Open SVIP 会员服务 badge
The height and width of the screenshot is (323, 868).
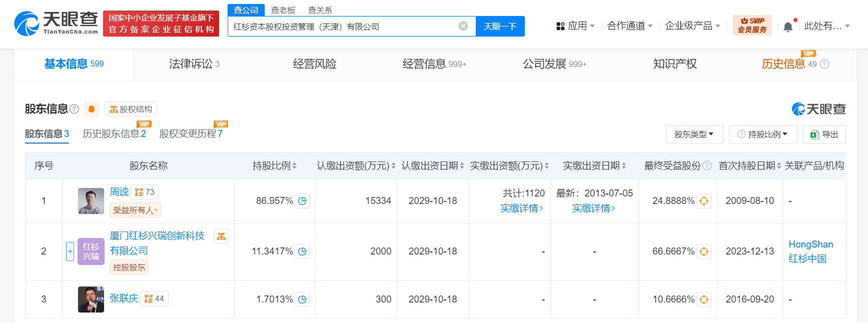pos(752,25)
